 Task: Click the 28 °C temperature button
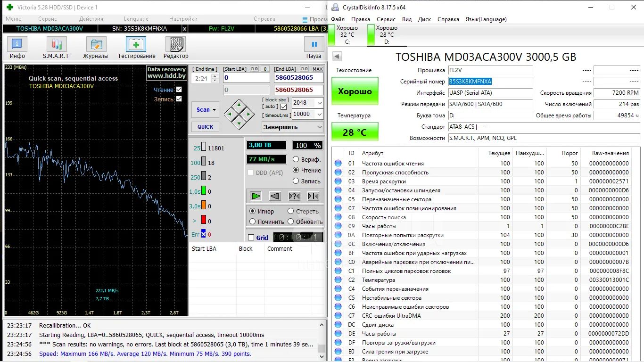coord(355,132)
